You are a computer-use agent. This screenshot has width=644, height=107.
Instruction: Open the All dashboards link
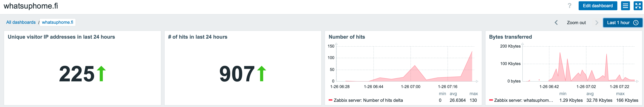point(21,22)
